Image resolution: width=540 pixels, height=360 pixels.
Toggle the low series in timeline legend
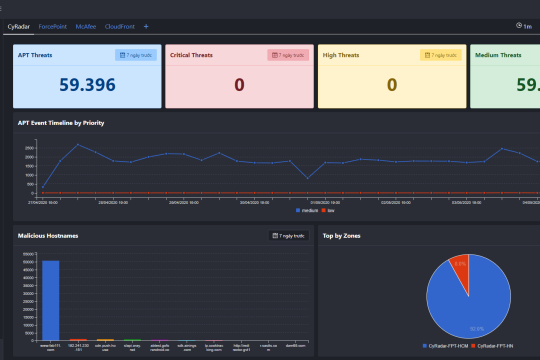point(328,210)
